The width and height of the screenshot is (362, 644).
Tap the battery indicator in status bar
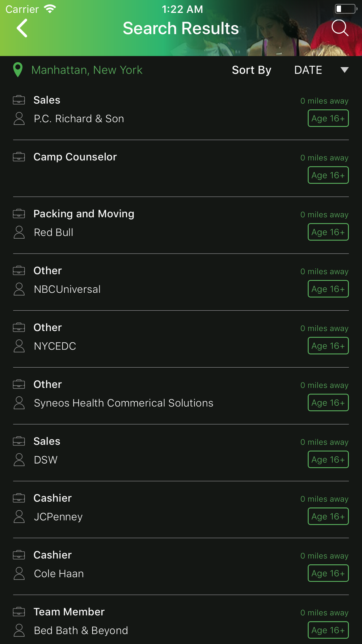[346, 9]
